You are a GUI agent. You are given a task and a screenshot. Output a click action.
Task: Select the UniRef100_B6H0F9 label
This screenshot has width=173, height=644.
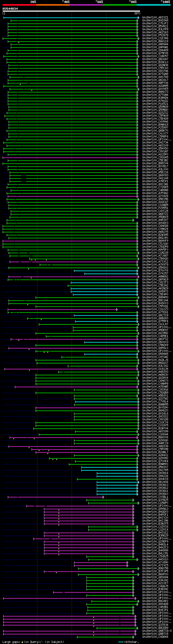point(155,241)
